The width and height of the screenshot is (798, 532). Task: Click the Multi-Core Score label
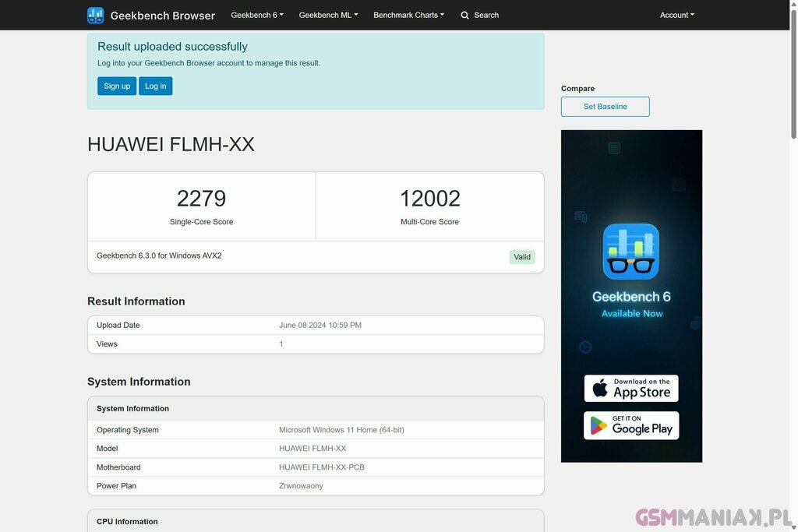coord(429,222)
